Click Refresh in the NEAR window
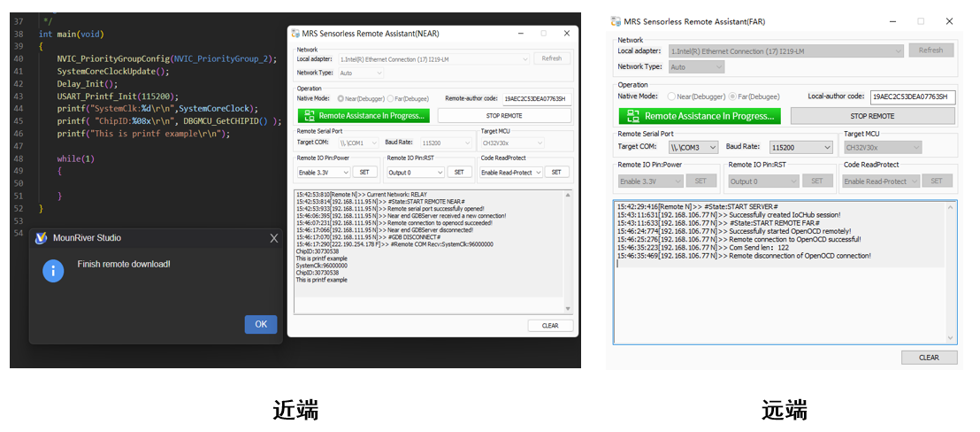Image resolution: width=980 pixels, height=432 pixels. click(x=551, y=58)
